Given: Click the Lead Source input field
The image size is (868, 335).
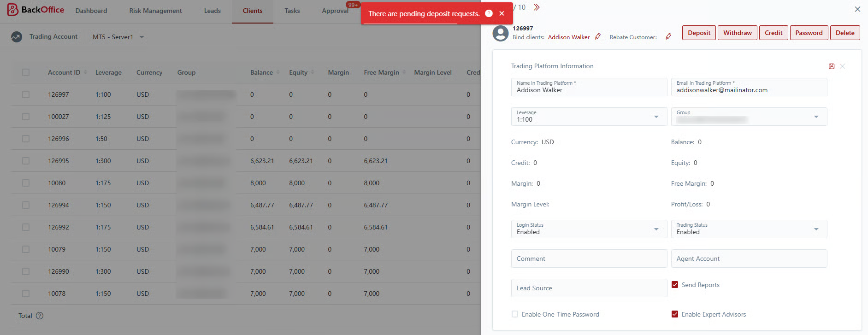Looking at the screenshot, I should 589,288.
